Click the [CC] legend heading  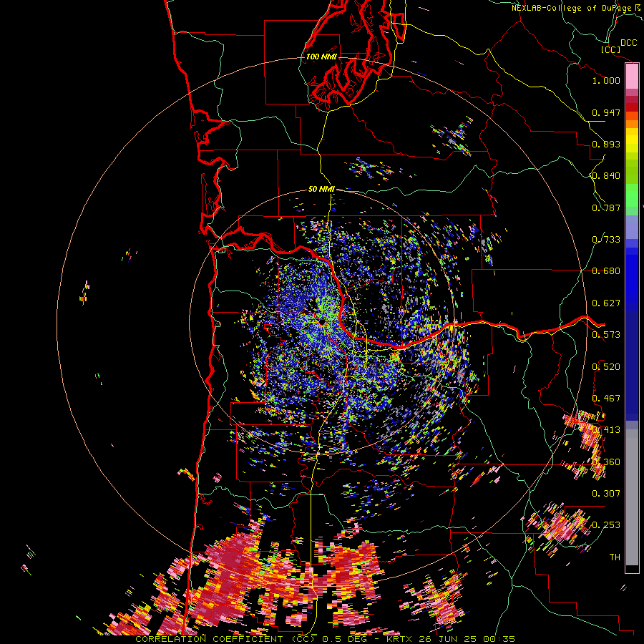coord(611,49)
